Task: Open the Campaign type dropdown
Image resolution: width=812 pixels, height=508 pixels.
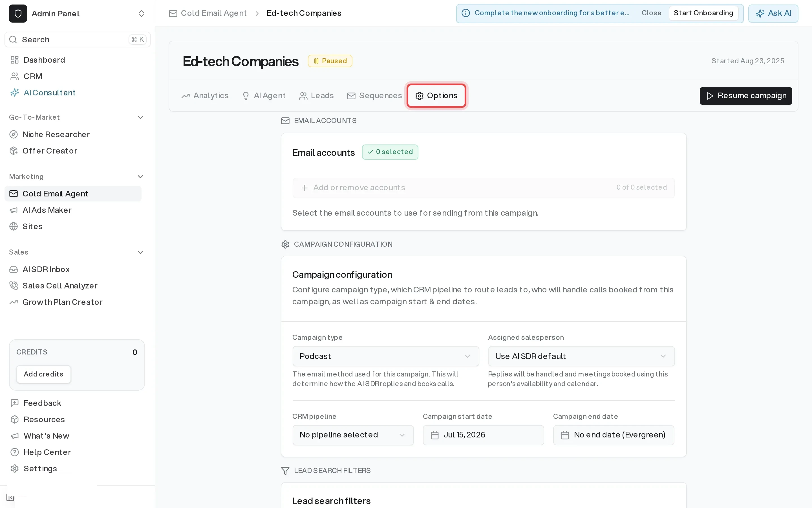Action: [385, 356]
